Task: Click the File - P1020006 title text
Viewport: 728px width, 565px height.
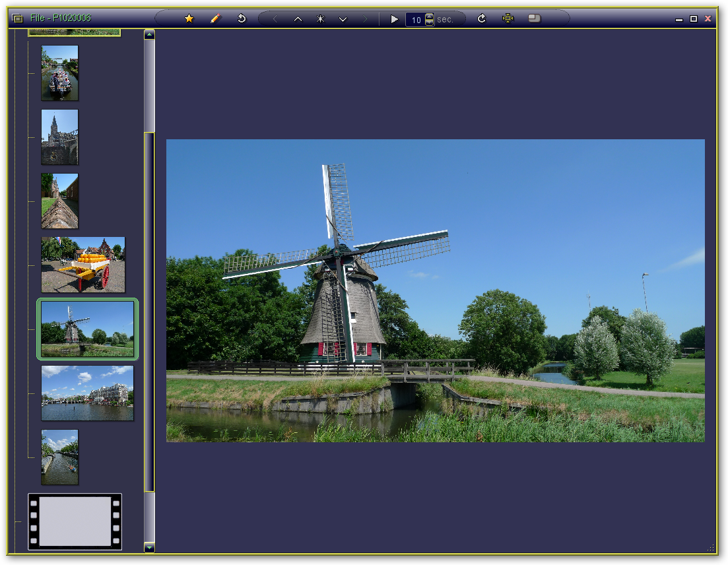Action: [x=60, y=18]
